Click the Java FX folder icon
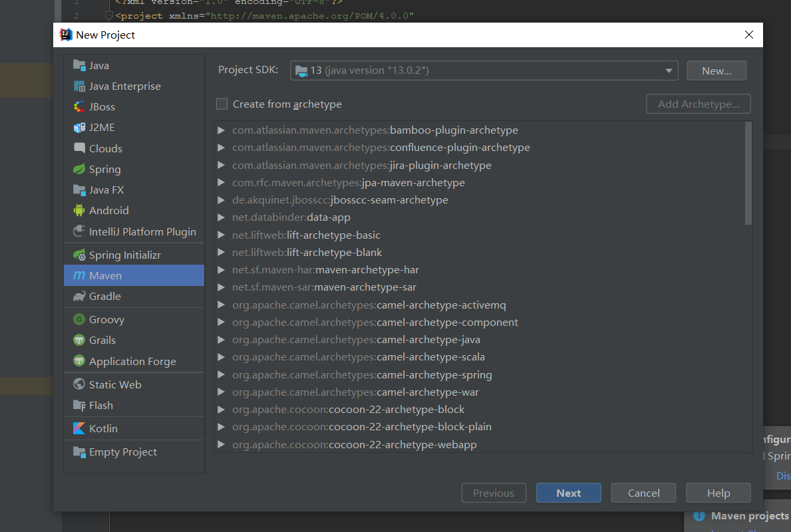This screenshot has height=532, width=791. pyautogui.click(x=79, y=190)
